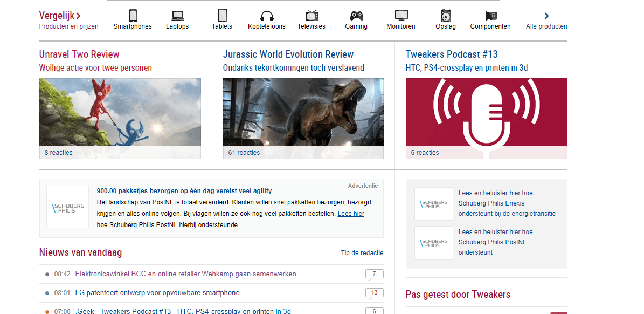Open Alle producten link
The image size is (644, 314).
tap(546, 26)
